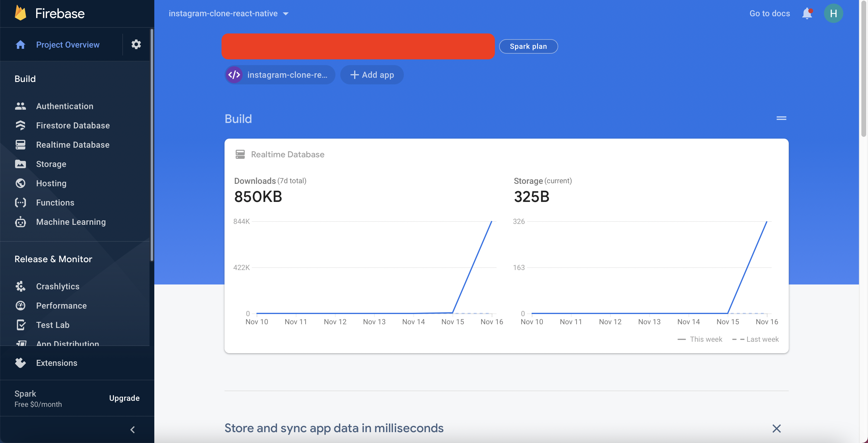Viewport: 868px width, 443px height.
Task: Select the Spark plan button
Action: pos(528,46)
